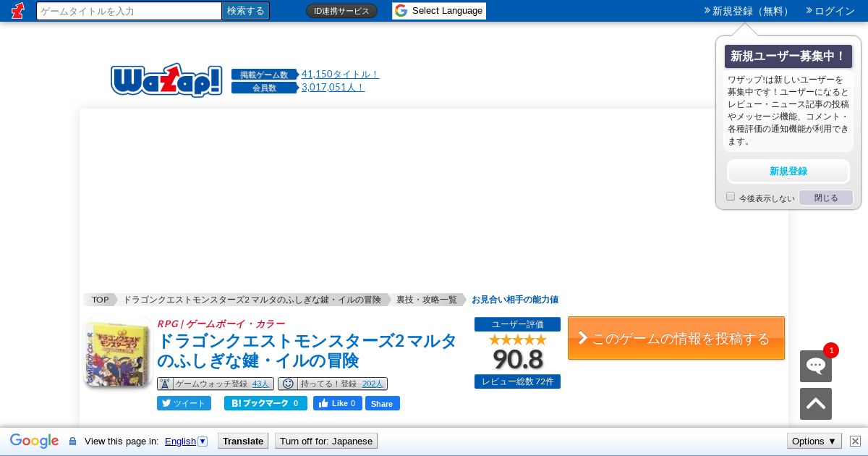Open the 41,150タイトル link
The width and height of the screenshot is (868, 456).
click(x=340, y=74)
